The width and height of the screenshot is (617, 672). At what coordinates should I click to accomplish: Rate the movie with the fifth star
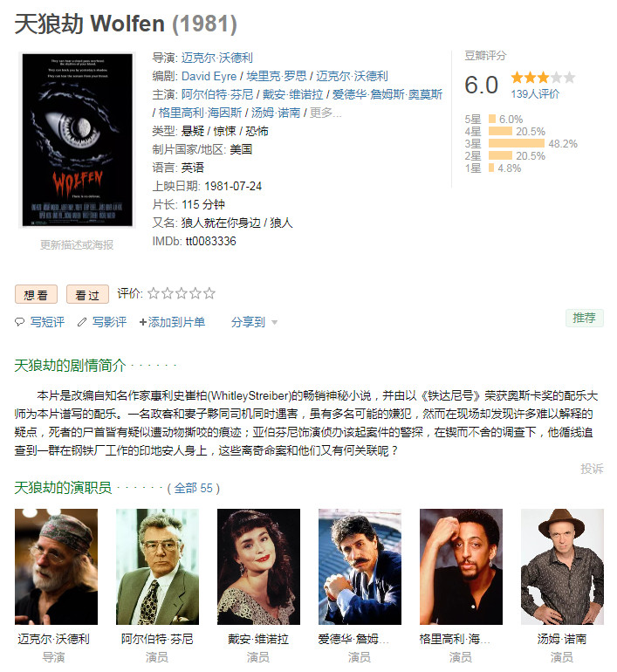pyautogui.click(x=209, y=293)
